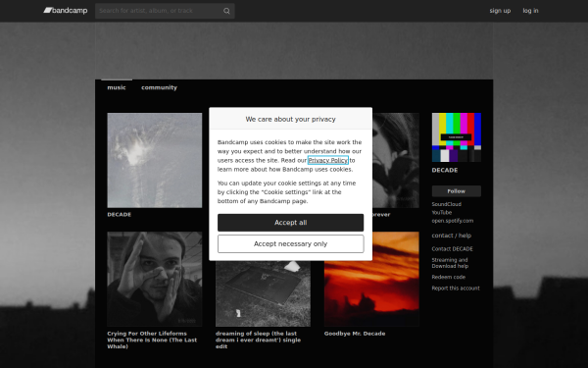
Task: Open the sign up link
Action: pyautogui.click(x=500, y=11)
